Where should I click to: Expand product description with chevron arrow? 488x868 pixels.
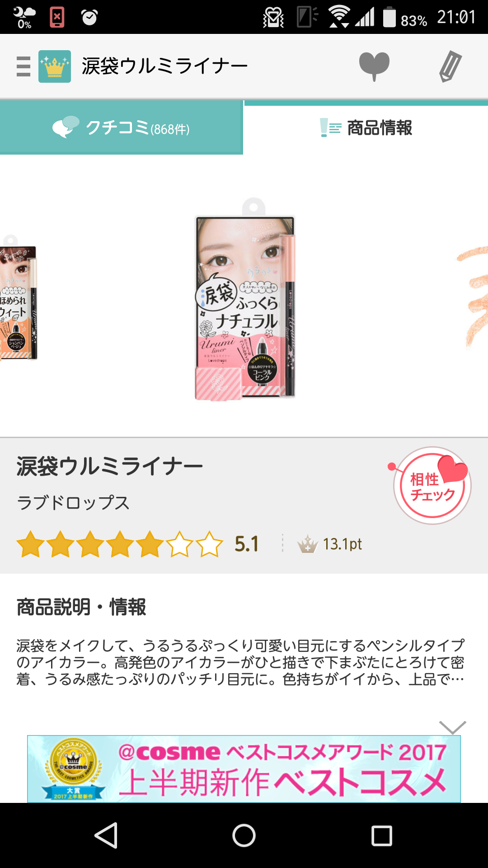click(x=452, y=727)
